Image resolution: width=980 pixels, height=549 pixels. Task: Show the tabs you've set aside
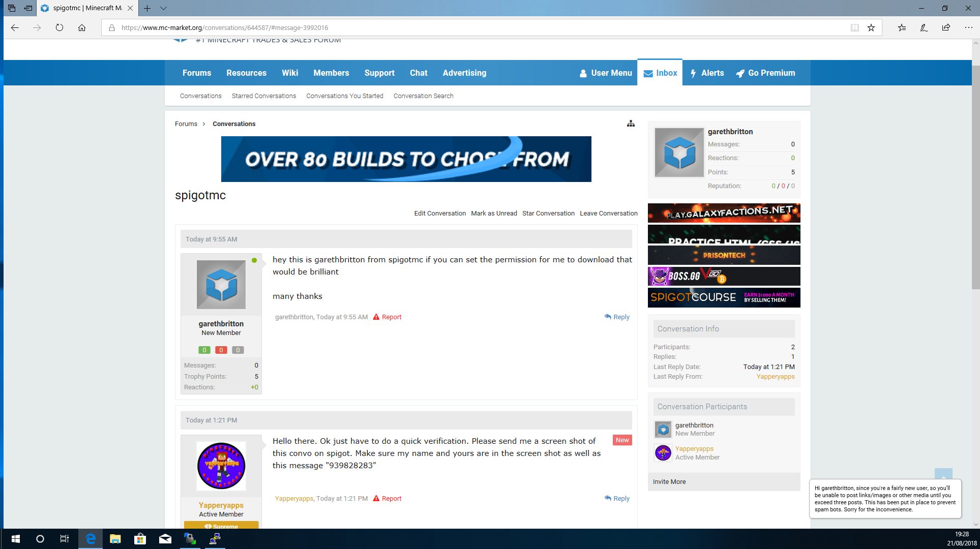click(12, 8)
